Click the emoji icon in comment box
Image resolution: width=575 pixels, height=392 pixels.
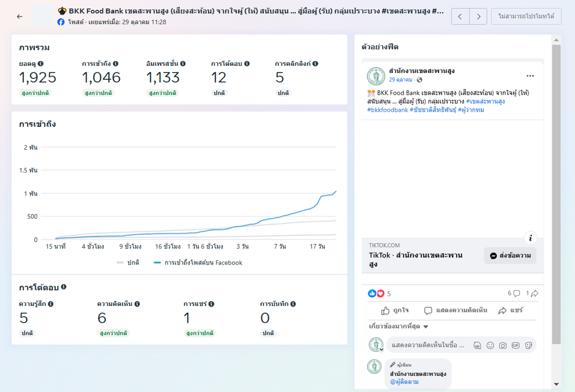490,345
